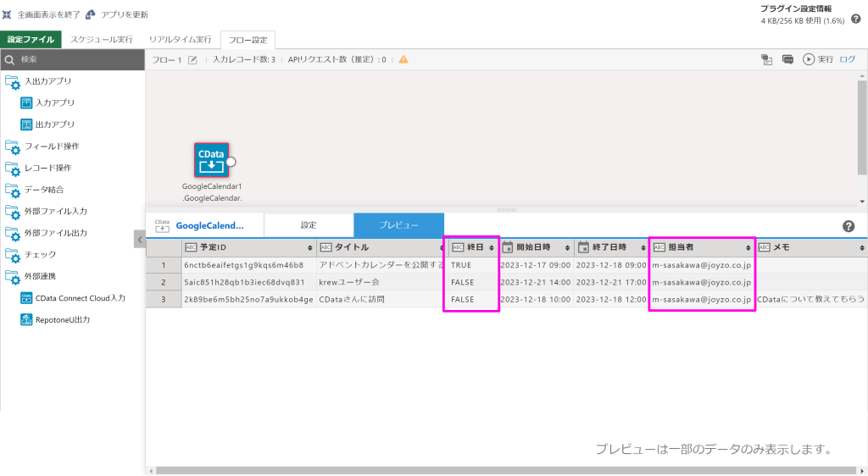Click the 担当者 ABC type icon
This screenshot has width=868, height=476.
point(659,247)
